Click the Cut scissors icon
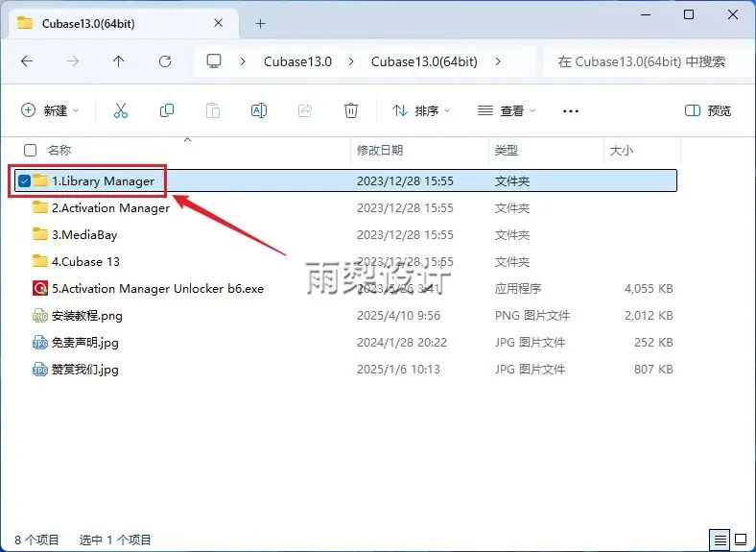756x552 pixels. point(121,110)
